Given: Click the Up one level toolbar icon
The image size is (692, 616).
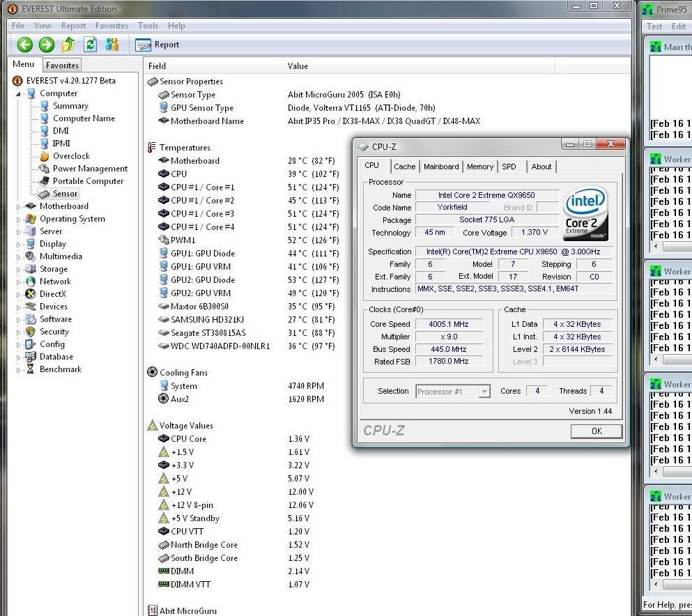Looking at the screenshot, I should [68, 45].
